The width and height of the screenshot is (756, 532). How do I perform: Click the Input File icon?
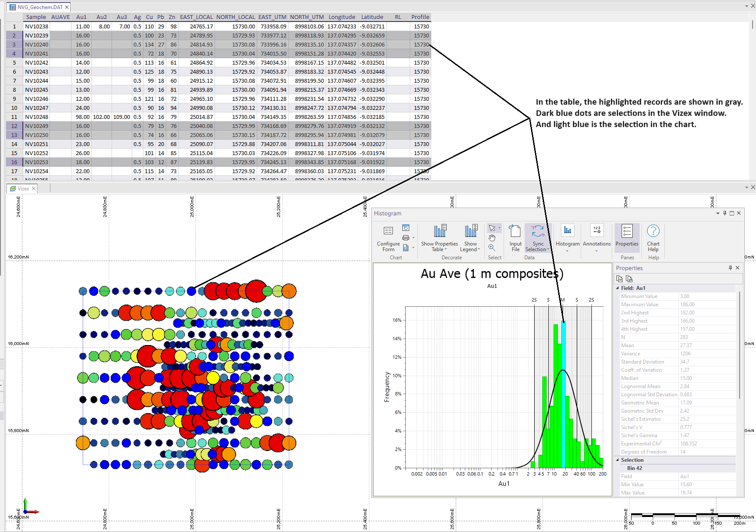(515, 237)
